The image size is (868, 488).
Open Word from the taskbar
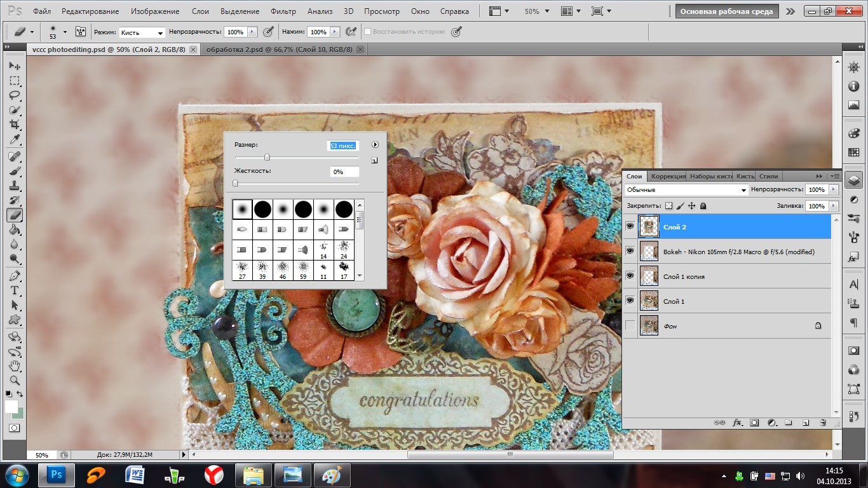coord(135,475)
